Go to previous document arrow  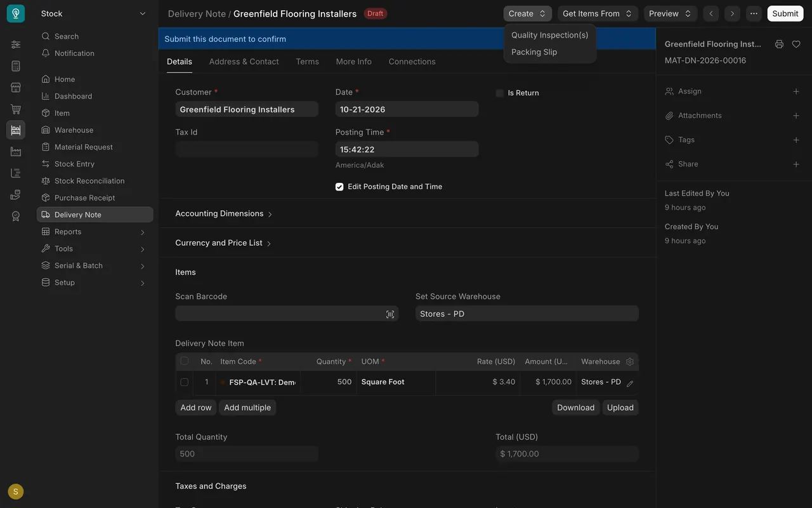click(711, 13)
